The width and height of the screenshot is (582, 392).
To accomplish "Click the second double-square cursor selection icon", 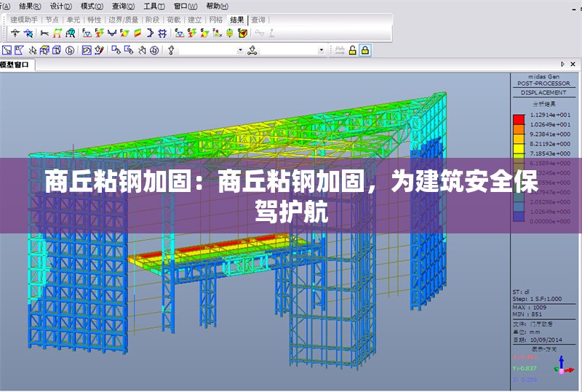I will [129, 50].
